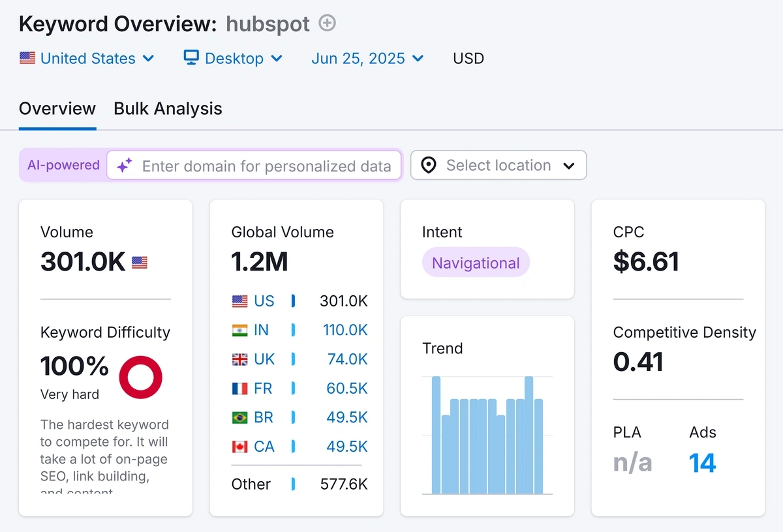Click the AI sparkle icon in the domain field
Viewport: 783px width, 532px height.
(x=125, y=166)
